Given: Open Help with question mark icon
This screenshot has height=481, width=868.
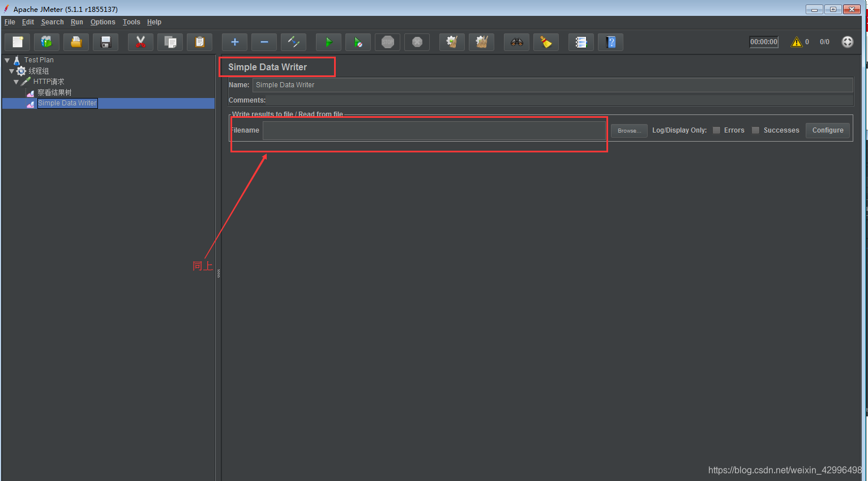Looking at the screenshot, I should [x=611, y=42].
